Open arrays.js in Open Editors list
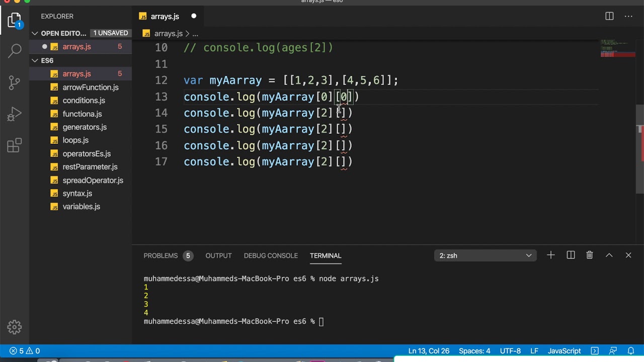 [x=76, y=47]
